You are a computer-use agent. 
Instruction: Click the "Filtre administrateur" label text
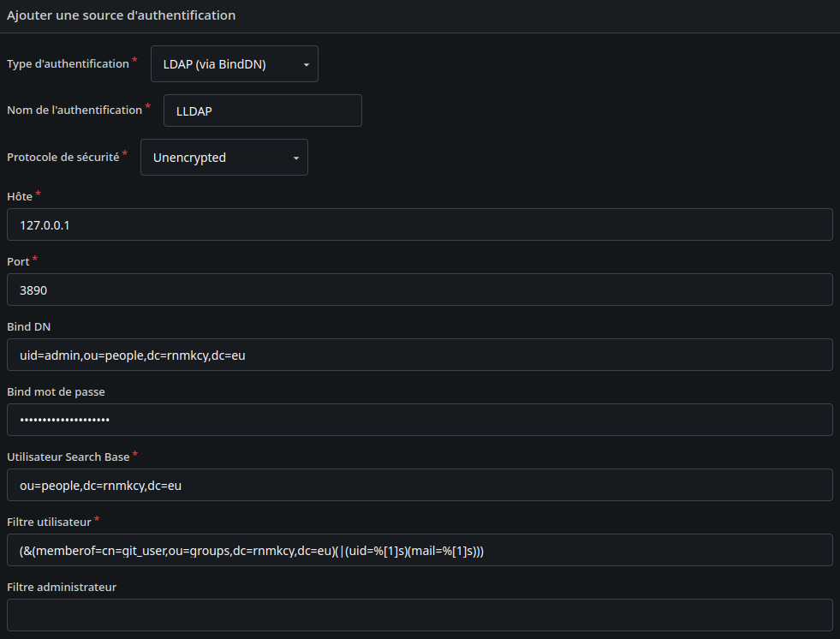point(62,587)
